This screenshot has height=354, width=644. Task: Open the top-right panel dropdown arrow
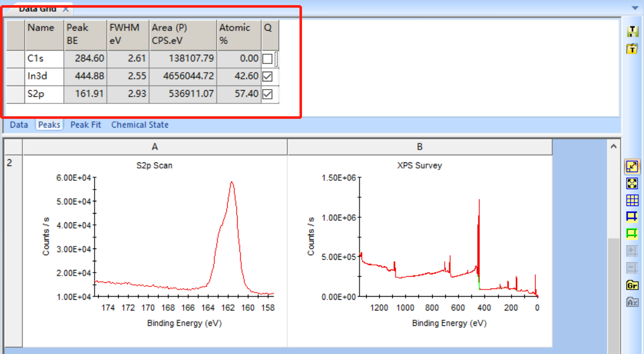[635, 8]
